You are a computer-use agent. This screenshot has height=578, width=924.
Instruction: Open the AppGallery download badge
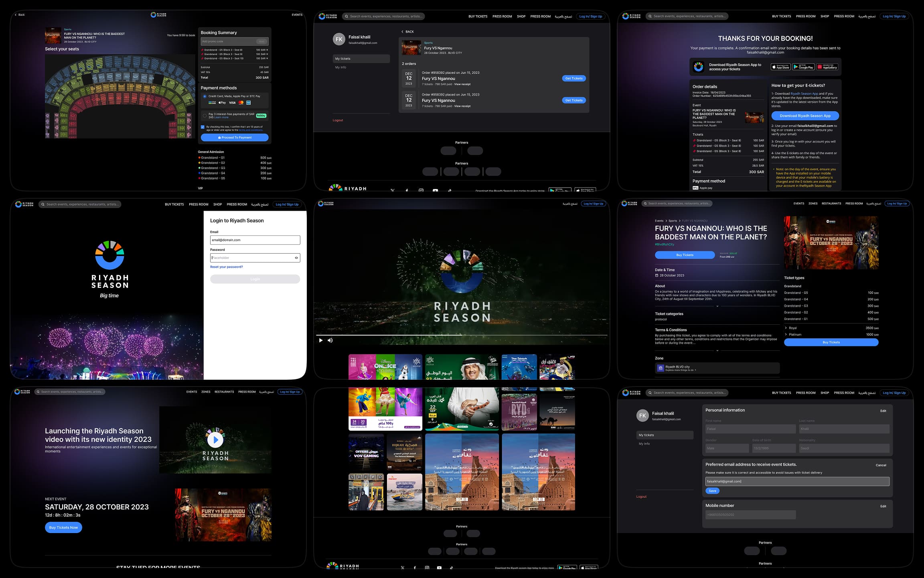click(x=827, y=67)
